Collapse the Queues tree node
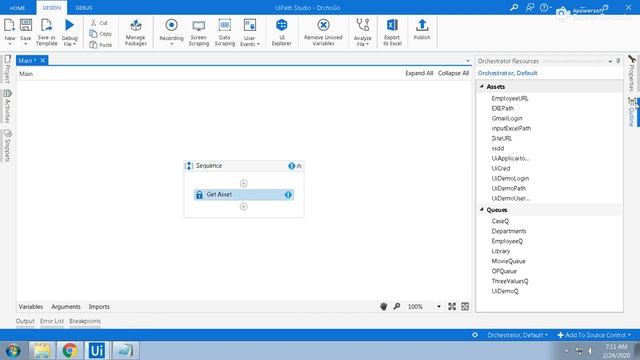This screenshot has height=360, width=640. 482,209
